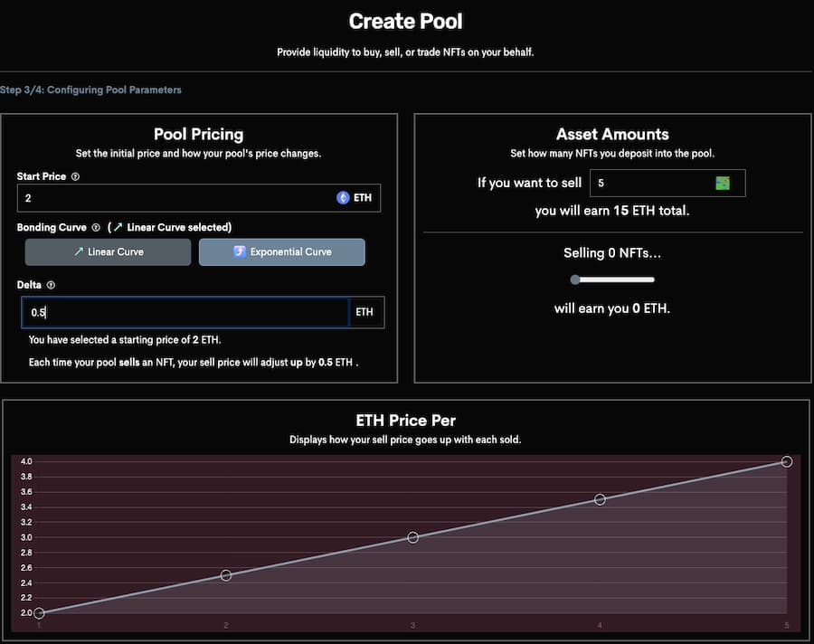Click the chart data point at 2.0 ETH
Screen dimensions: 814x644
pos(39,613)
